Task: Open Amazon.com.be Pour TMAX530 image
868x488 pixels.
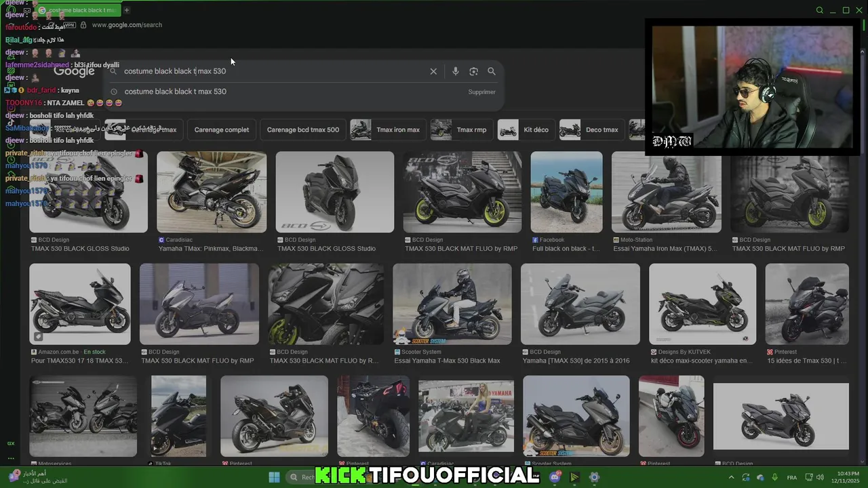Action: 80,304
